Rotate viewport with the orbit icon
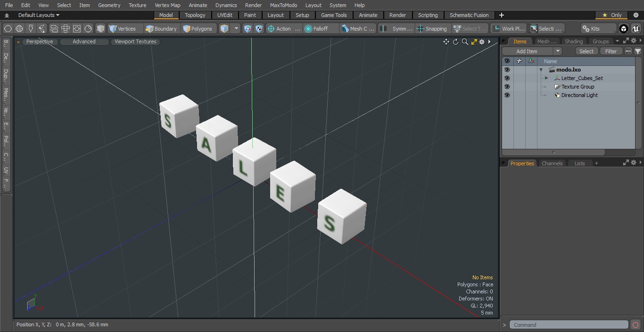This screenshot has height=332, width=644. click(455, 42)
